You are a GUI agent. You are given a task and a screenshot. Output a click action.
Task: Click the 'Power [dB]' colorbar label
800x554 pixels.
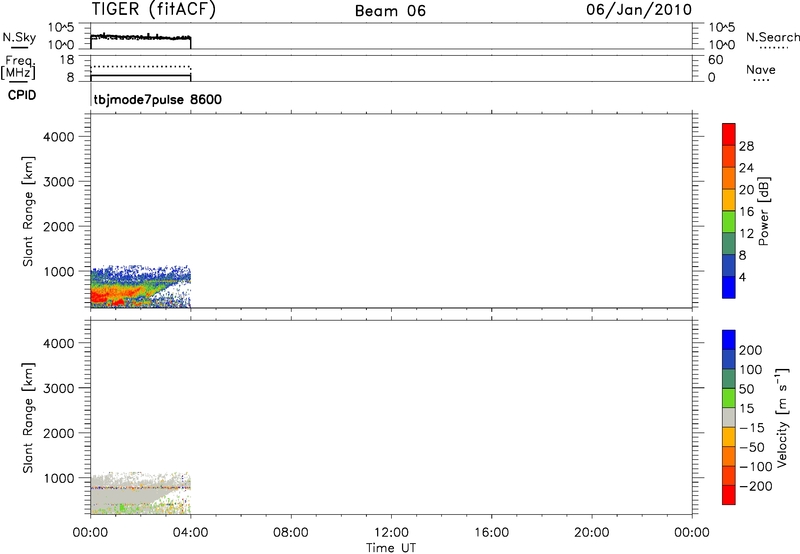point(763,211)
